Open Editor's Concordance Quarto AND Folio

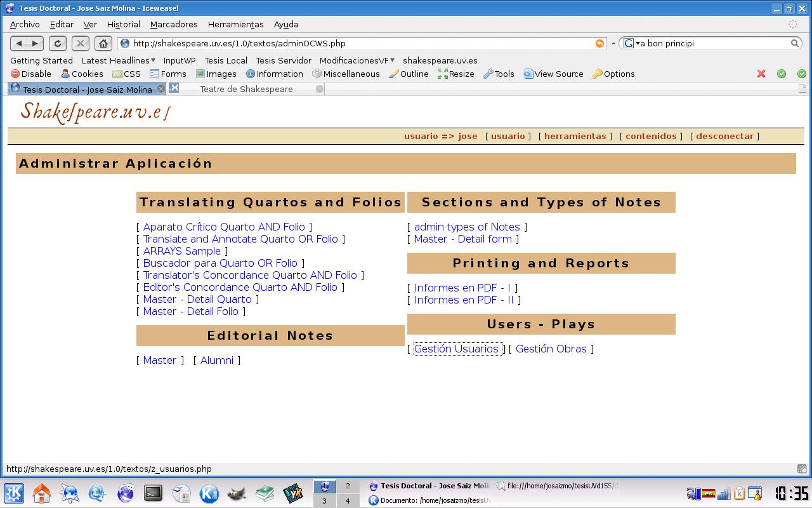tap(240, 287)
